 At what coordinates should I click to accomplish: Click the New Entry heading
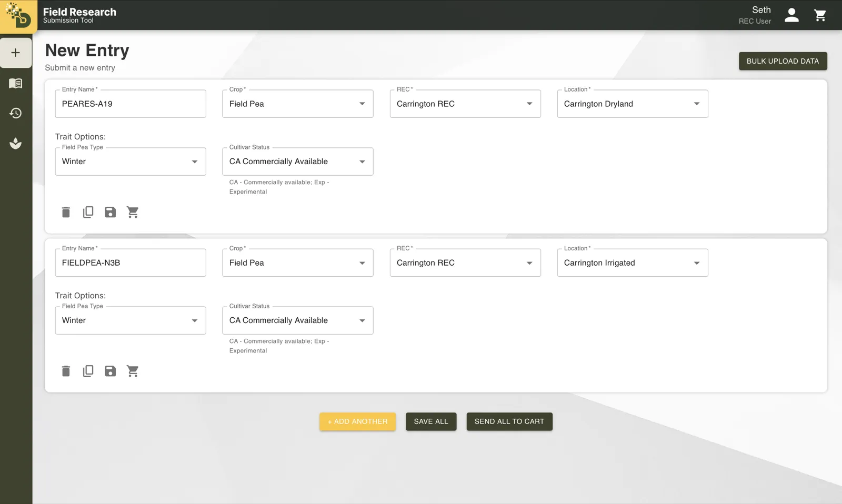pos(87,51)
